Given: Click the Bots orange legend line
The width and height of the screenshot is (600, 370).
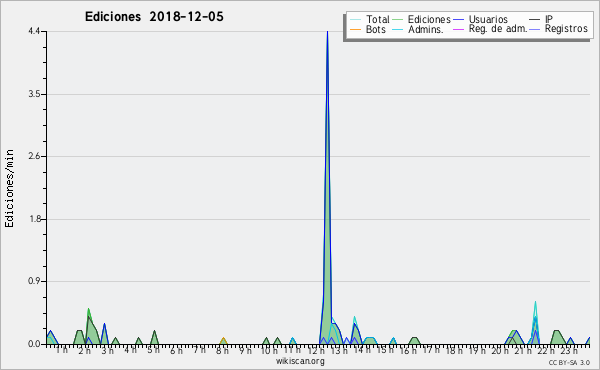Looking at the screenshot, I should [355, 29].
